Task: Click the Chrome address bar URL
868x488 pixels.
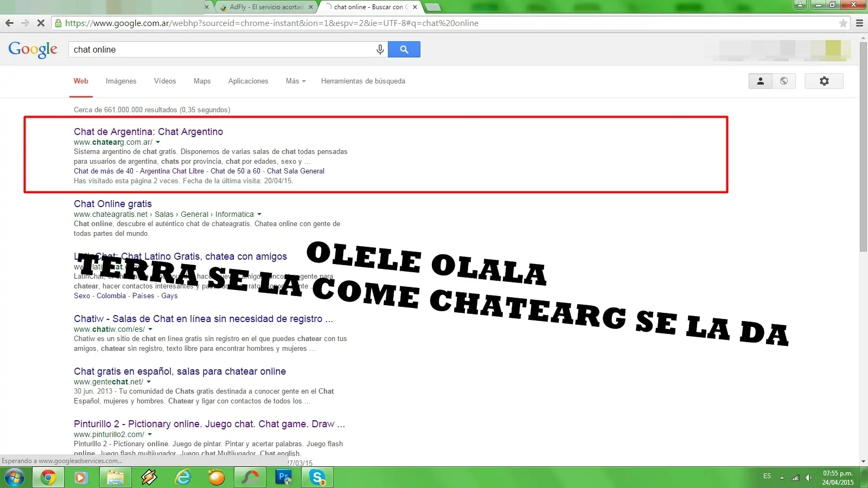Action: click(272, 23)
